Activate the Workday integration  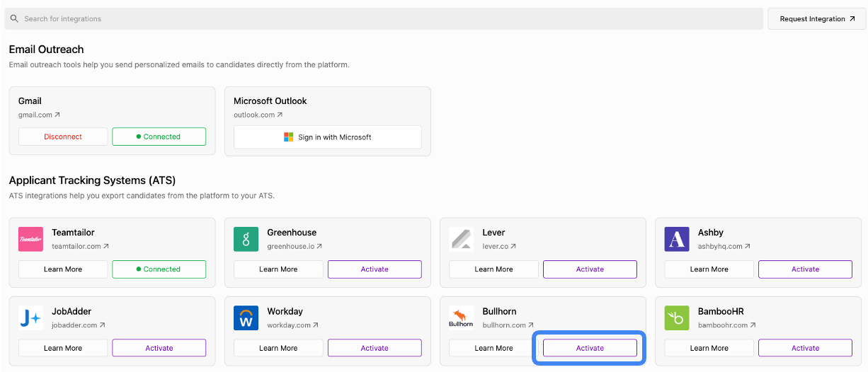(375, 348)
